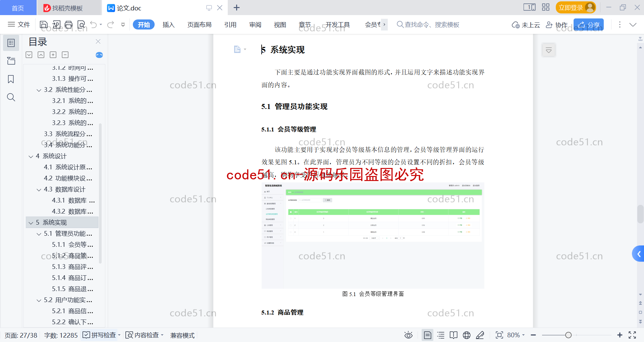Select the 开始 ribbon tab
The width and height of the screenshot is (644, 342).
pyautogui.click(x=144, y=24)
